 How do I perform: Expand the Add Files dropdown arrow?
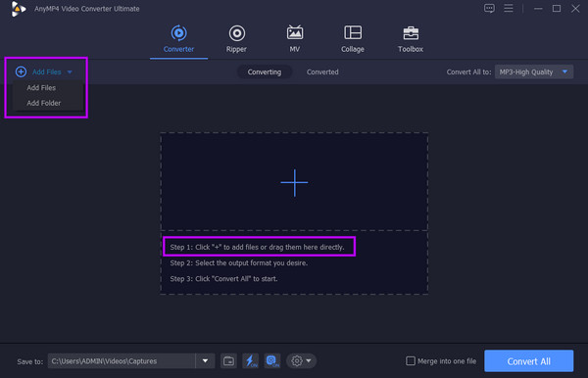[70, 71]
